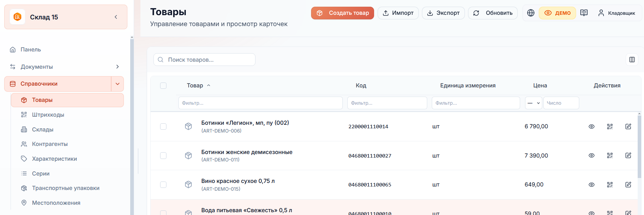The width and height of the screenshot is (644, 215).
Task: Open the price comparison operator dropdown
Action: tap(534, 103)
